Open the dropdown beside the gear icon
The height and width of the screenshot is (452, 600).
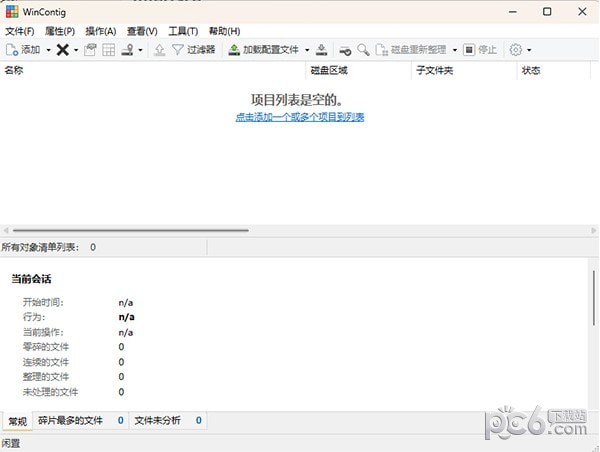point(529,50)
